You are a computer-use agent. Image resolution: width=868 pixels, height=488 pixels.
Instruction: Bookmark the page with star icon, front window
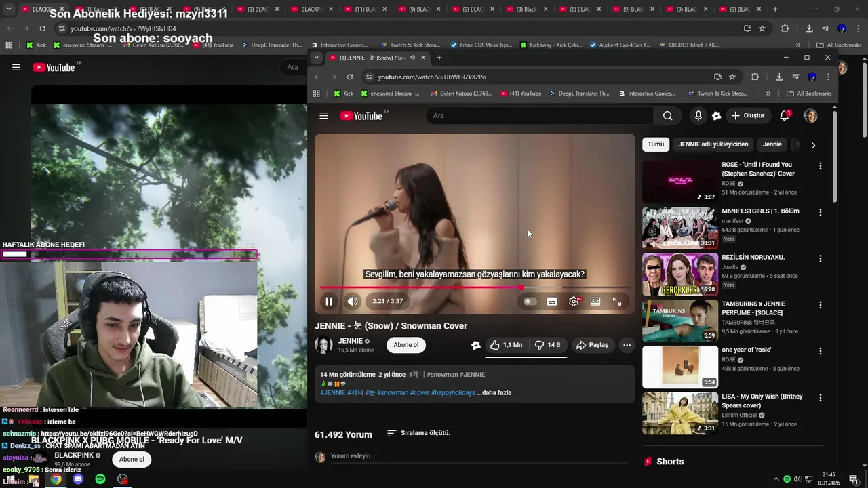click(x=732, y=77)
